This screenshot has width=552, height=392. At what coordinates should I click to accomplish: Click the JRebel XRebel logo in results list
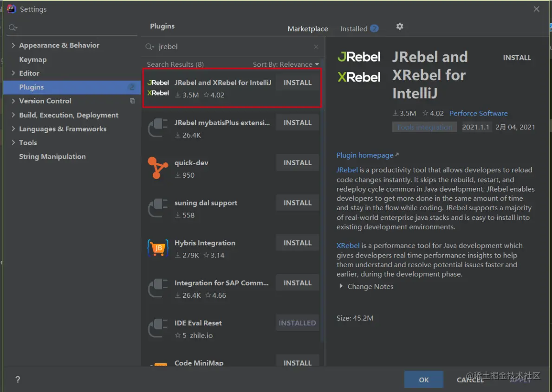click(x=158, y=88)
